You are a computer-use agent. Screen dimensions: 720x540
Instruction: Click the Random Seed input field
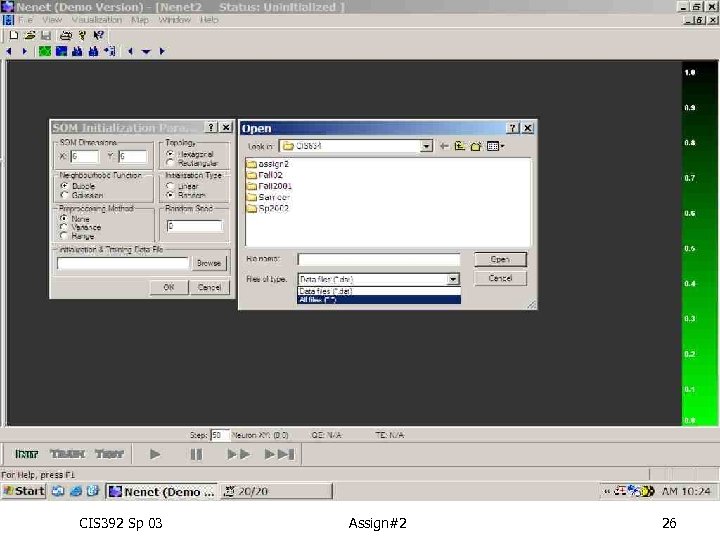tap(195, 226)
